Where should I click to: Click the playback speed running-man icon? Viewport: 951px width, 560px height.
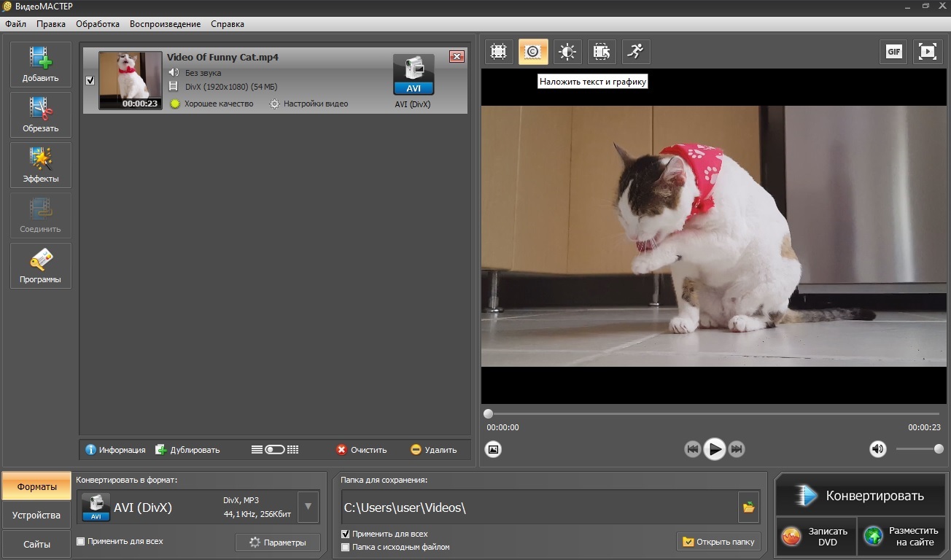pos(636,52)
